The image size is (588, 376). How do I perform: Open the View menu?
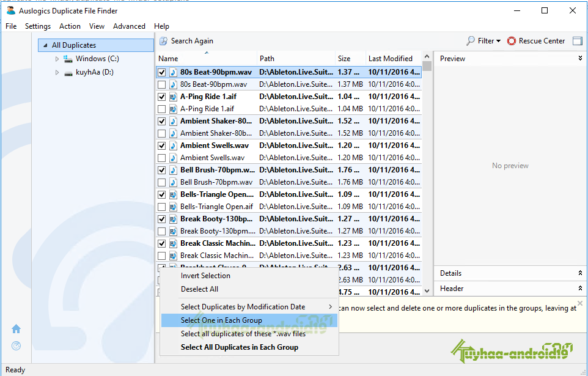tap(97, 26)
